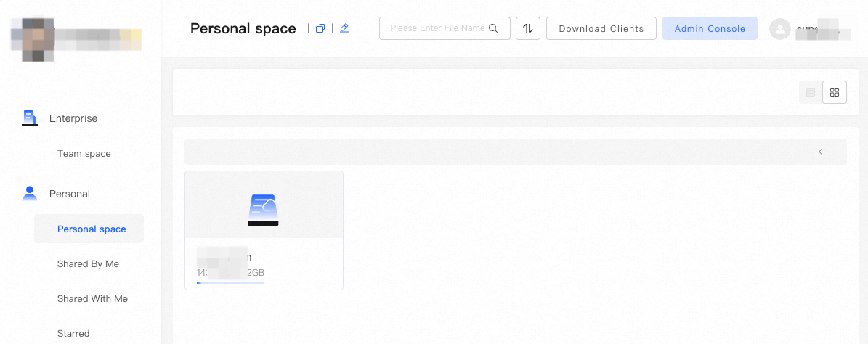The height and width of the screenshot is (344, 868).
Task: Go to Shared By Me
Action: (88, 264)
